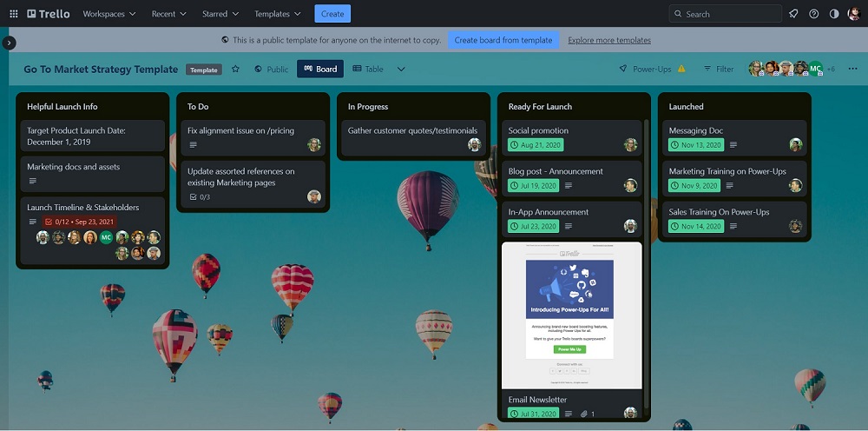
Task: Open the app switcher grid icon
Action: [13, 14]
